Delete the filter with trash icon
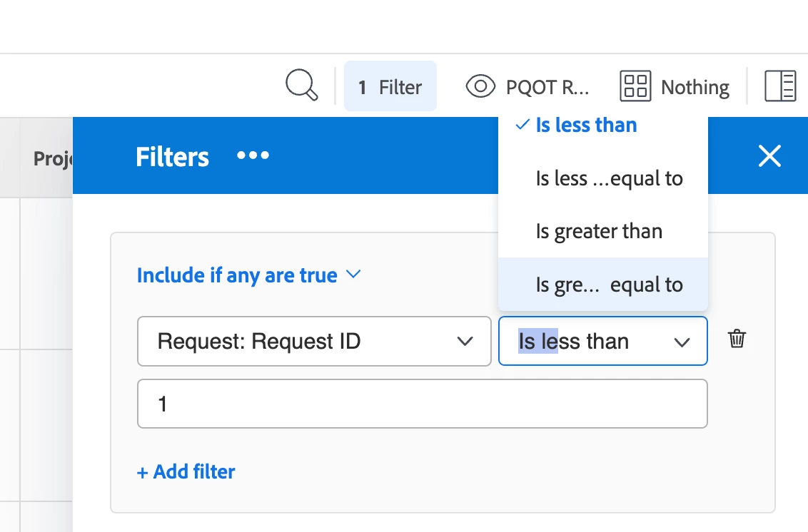Image resolution: width=808 pixels, height=532 pixels. click(737, 339)
